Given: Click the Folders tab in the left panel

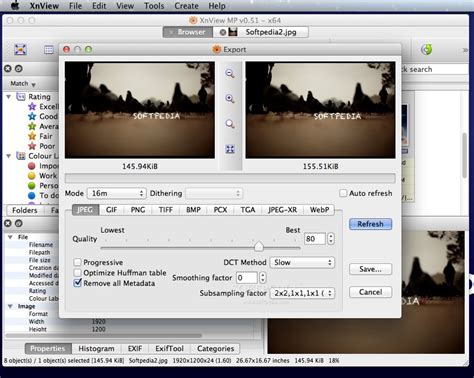Looking at the screenshot, I should [x=25, y=210].
